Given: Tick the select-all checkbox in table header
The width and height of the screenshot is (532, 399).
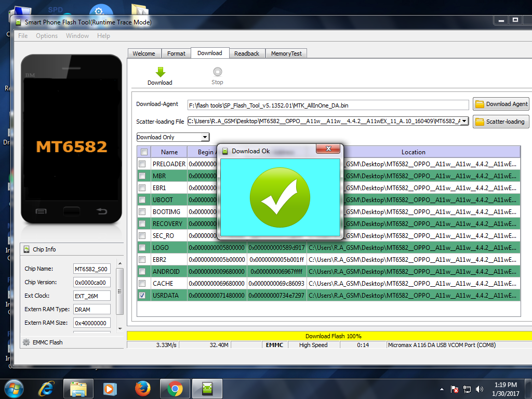Looking at the screenshot, I should (x=144, y=152).
